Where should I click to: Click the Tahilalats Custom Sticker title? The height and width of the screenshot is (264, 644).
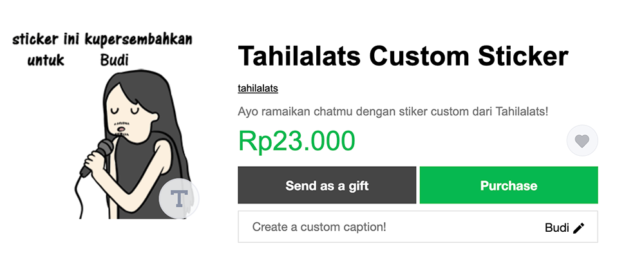[x=403, y=57]
